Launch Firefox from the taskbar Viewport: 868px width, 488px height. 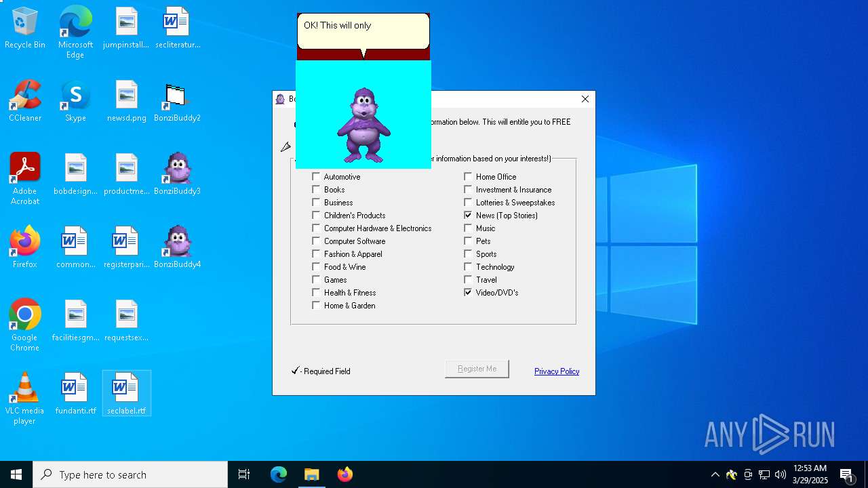[344, 474]
